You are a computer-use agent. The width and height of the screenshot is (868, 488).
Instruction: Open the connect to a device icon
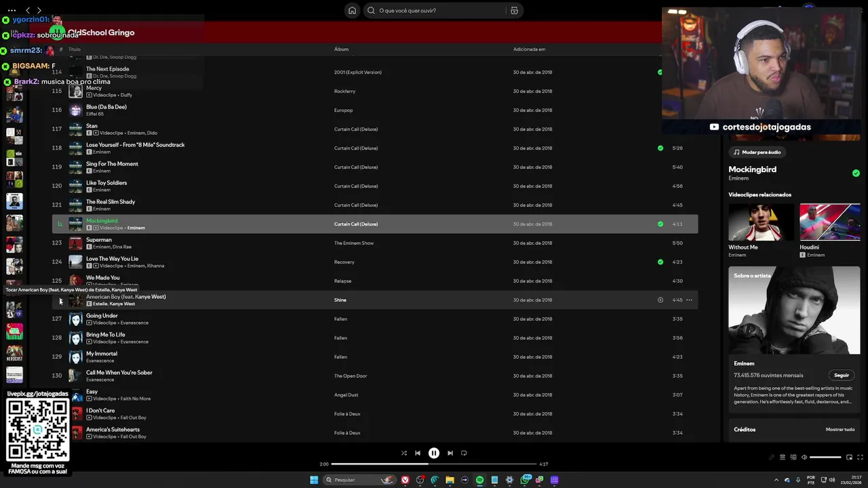(793, 457)
